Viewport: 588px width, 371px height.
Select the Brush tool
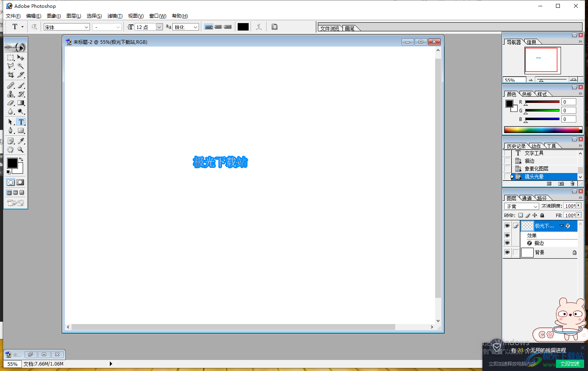pos(21,85)
